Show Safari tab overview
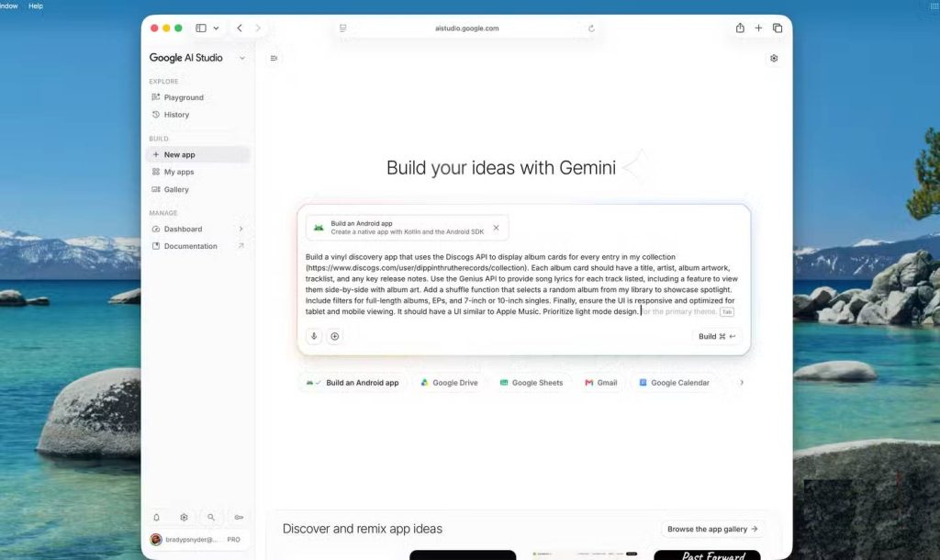 pos(778,28)
